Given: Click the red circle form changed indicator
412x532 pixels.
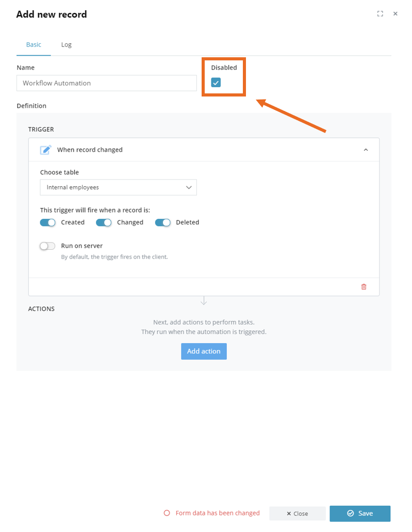Looking at the screenshot, I should click(x=167, y=513).
